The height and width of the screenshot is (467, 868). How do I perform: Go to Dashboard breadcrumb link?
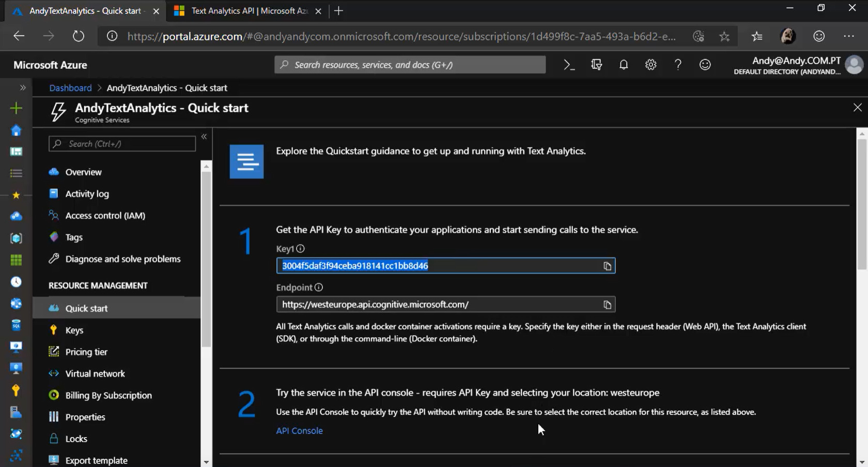(x=70, y=88)
